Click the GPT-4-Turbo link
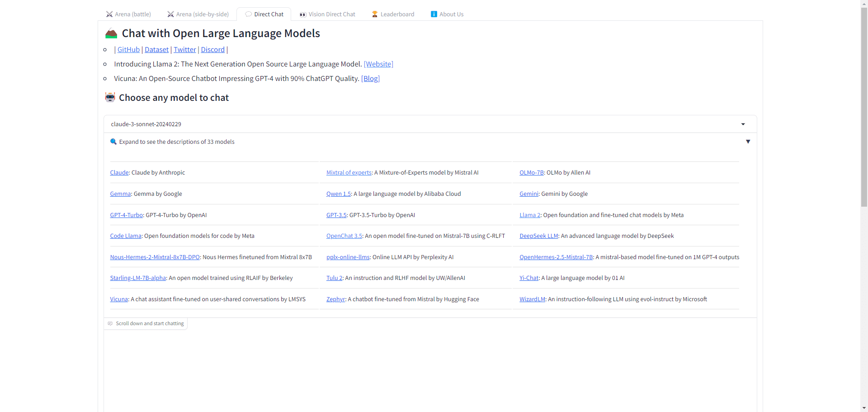 [127, 215]
